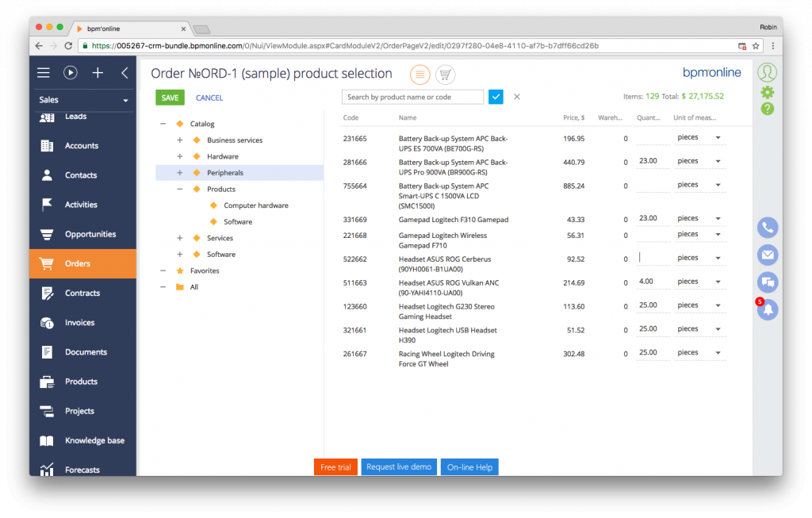The image size is (812, 518).
Task: Open the browser three-dot menu
Action: point(772,46)
